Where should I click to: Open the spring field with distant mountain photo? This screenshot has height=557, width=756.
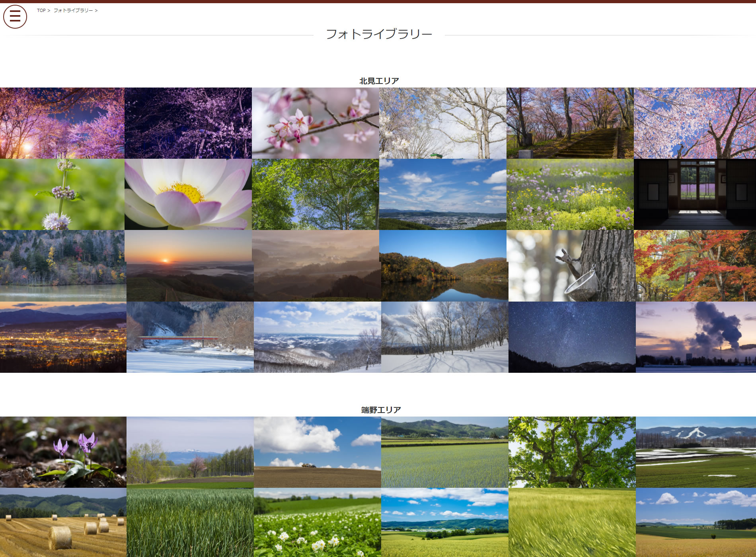click(x=190, y=452)
